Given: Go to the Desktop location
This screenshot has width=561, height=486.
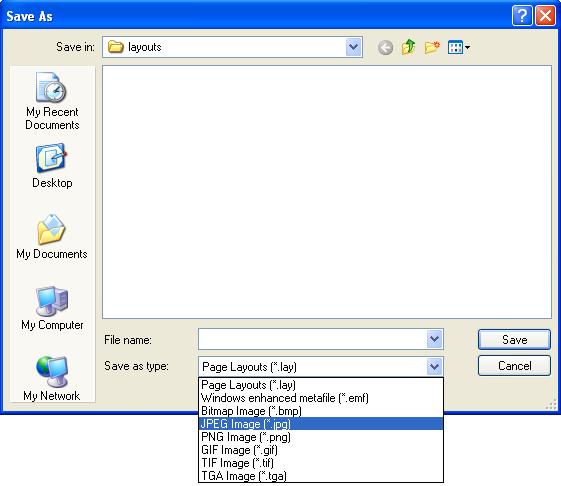Looking at the screenshot, I should pos(52,166).
